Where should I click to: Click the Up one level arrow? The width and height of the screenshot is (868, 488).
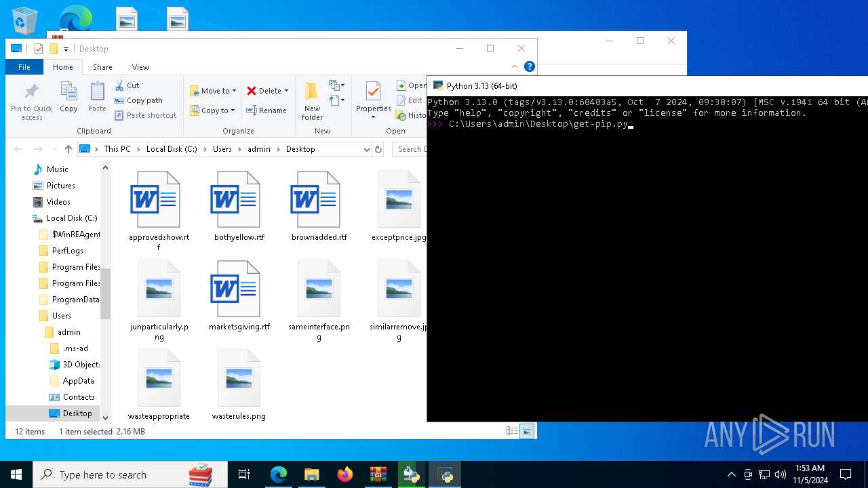tap(68, 149)
